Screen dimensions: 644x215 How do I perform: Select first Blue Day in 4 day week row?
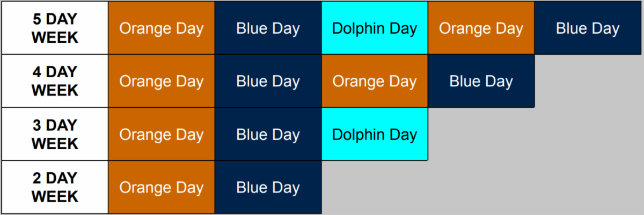268,81
